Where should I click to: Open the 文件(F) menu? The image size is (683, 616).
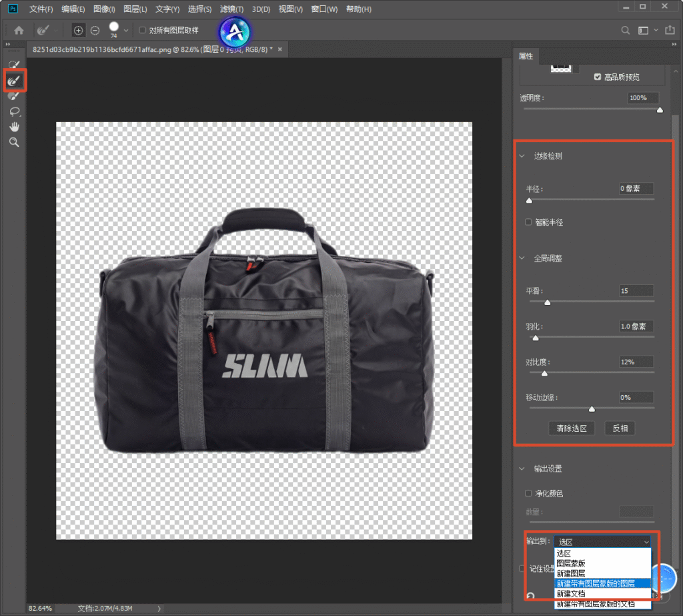tap(41, 9)
